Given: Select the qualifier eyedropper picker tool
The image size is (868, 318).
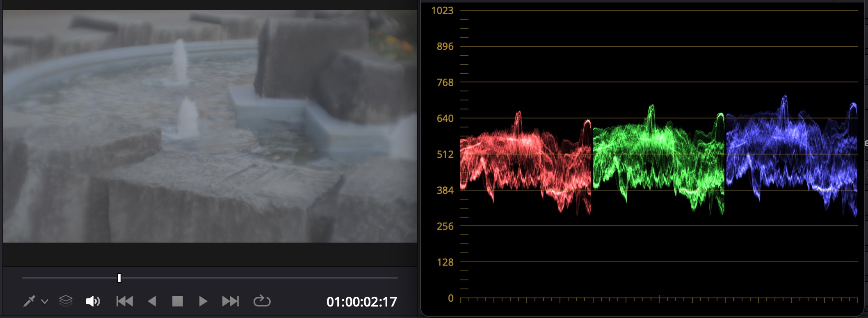Looking at the screenshot, I should pos(29,302).
